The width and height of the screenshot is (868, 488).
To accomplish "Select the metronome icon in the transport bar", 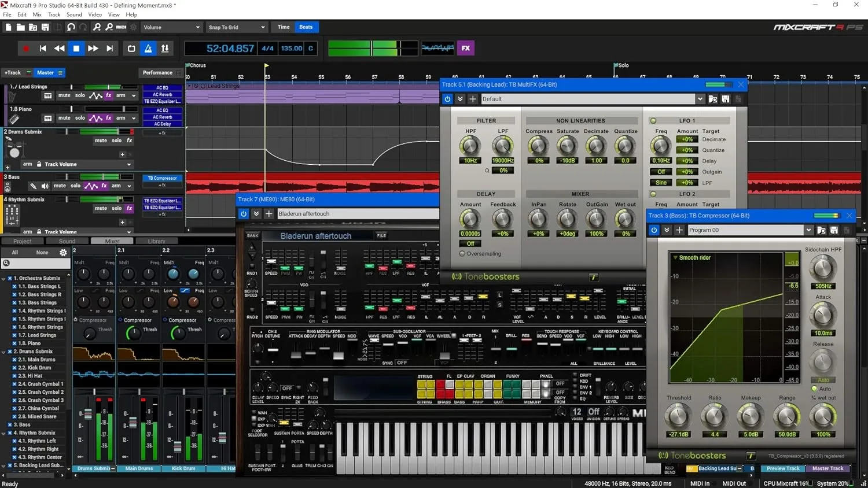I will click(x=148, y=48).
